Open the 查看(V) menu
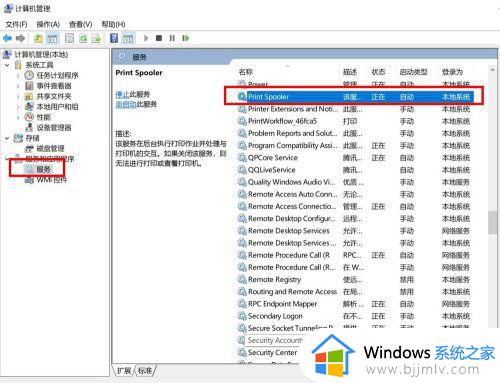The image size is (500, 383). 80,24
